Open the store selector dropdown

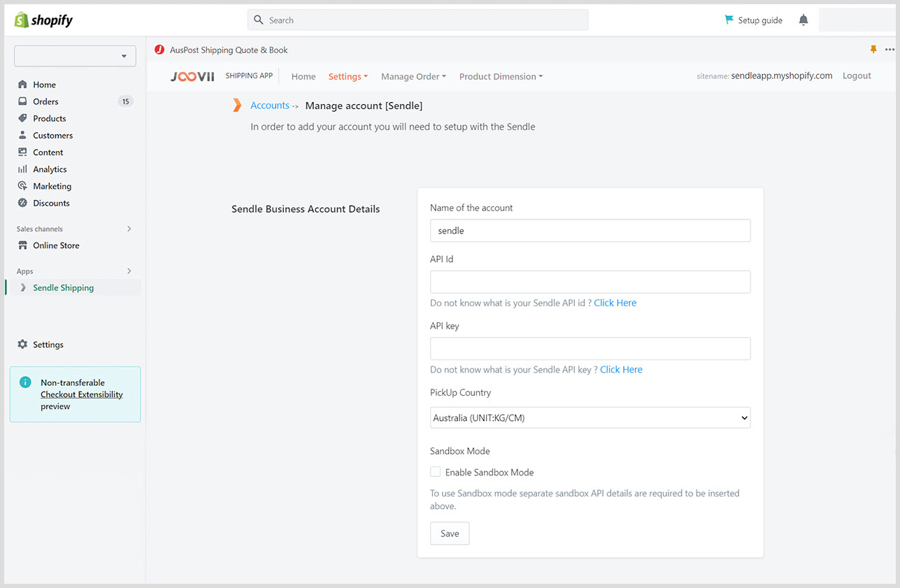click(75, 56)
